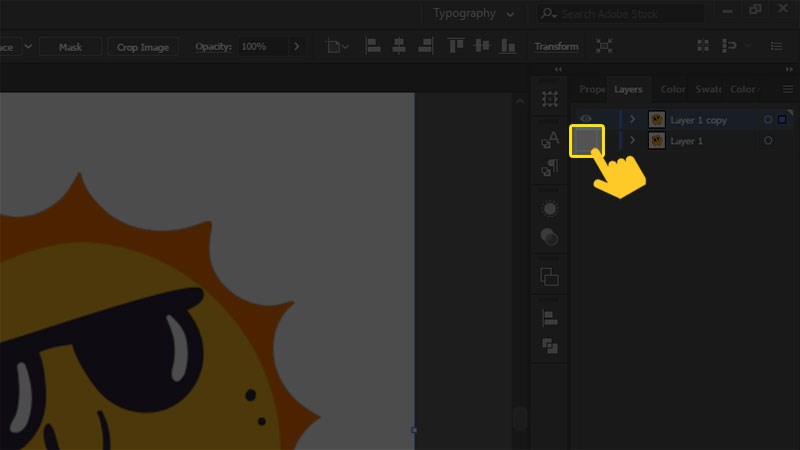Open the Character Styles panel icon

[550, 141]
